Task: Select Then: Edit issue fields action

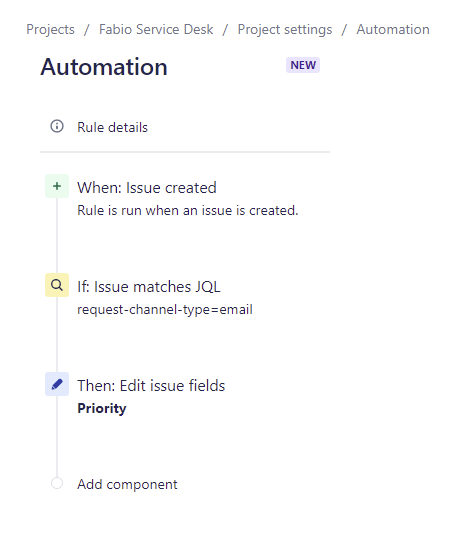Action: click(151, 385)
